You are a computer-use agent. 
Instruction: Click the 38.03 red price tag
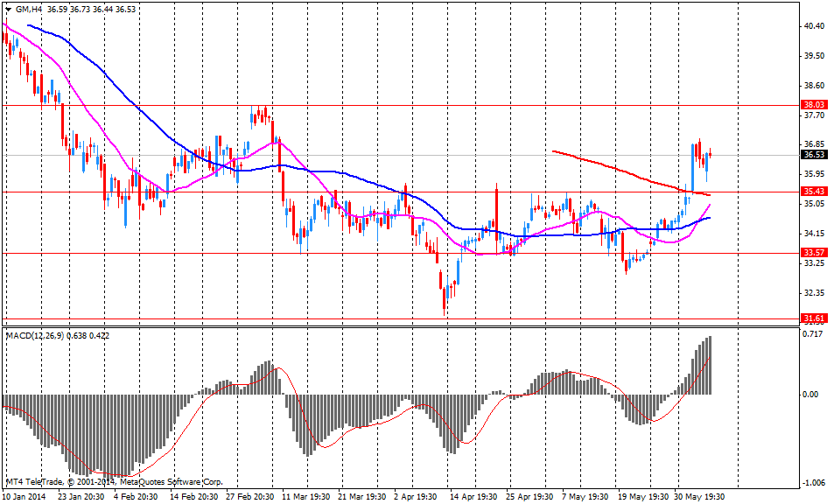pos(815,105)
